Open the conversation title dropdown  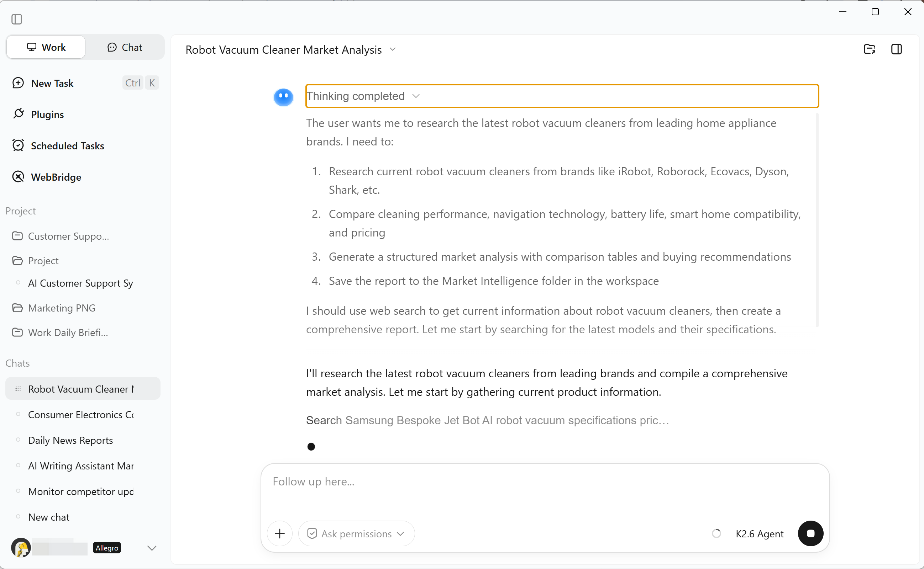click(x=392, y=49)
